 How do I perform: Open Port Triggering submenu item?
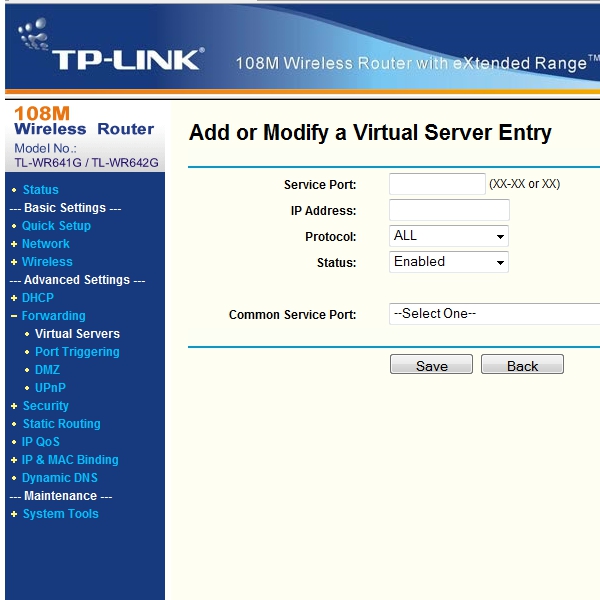[x=77, y=352]
